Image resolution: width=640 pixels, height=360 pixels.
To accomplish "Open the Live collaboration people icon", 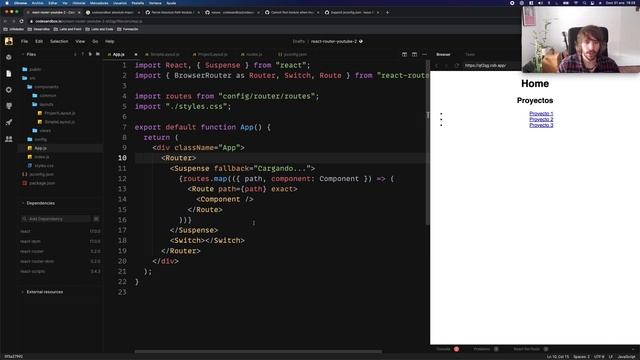I will coord(9,139).
